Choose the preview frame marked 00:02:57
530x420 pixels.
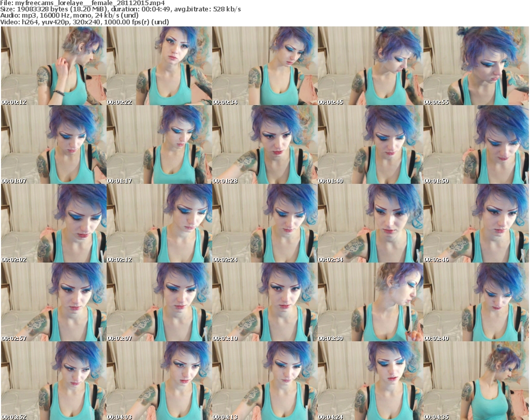pos(54,302)
